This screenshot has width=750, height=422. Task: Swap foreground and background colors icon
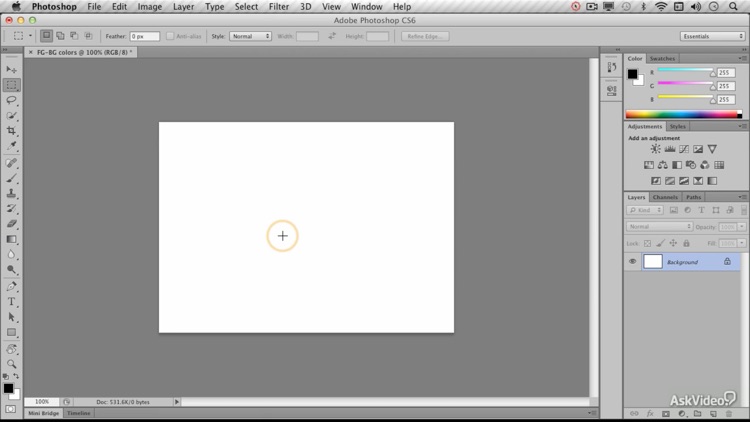16,377
